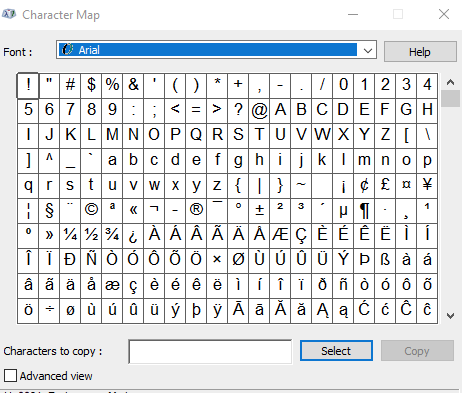
Task: Select the capital Ñ character
Action: coord(91,261)
